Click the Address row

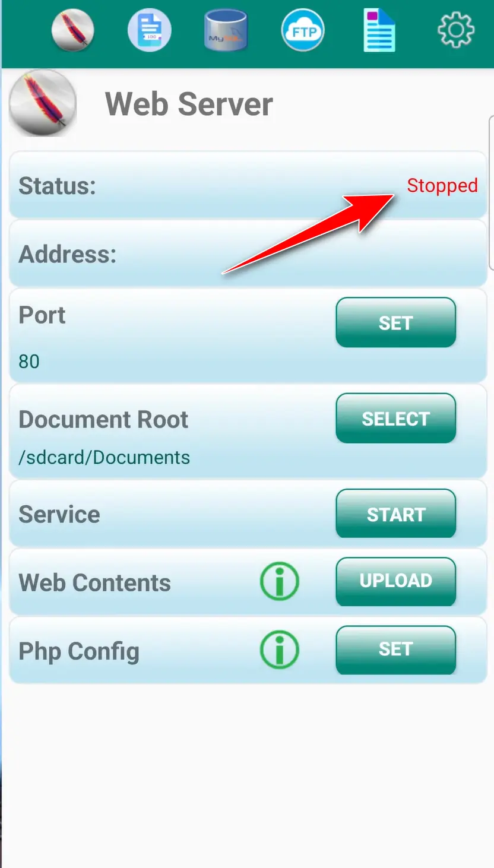[x=248, y=254]
